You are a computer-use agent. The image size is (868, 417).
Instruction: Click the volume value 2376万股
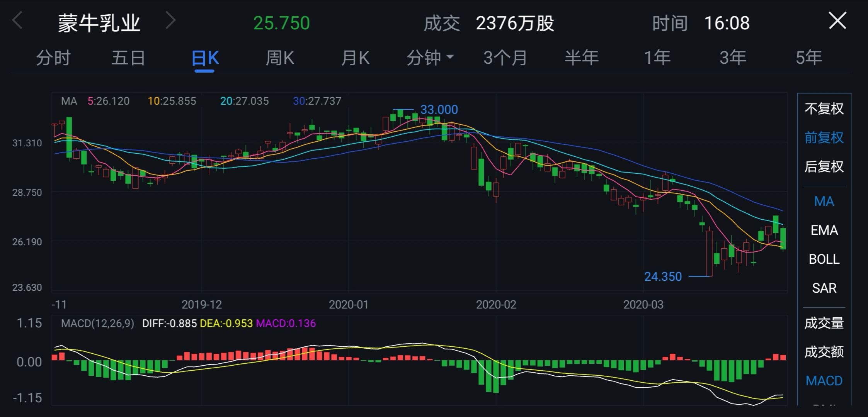point(515,23)
